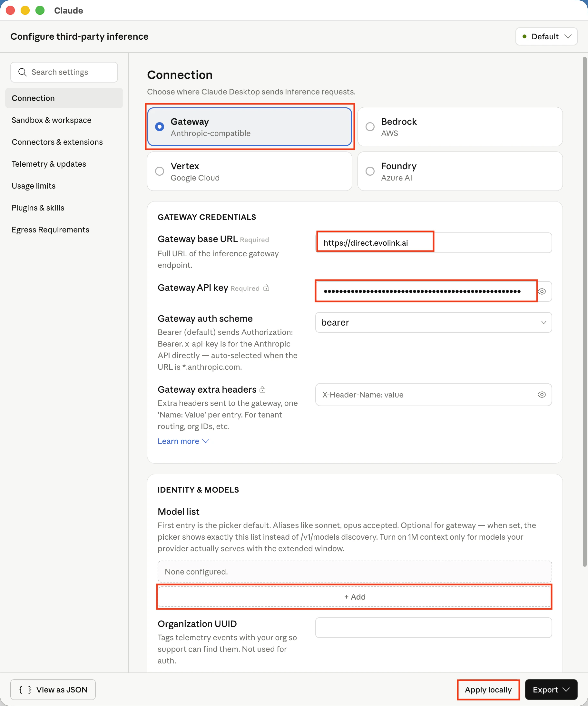The height and width of the screenshot is (706, 588).
Task: Open the Default profile dropdown
Action: (x=546, y=36)
